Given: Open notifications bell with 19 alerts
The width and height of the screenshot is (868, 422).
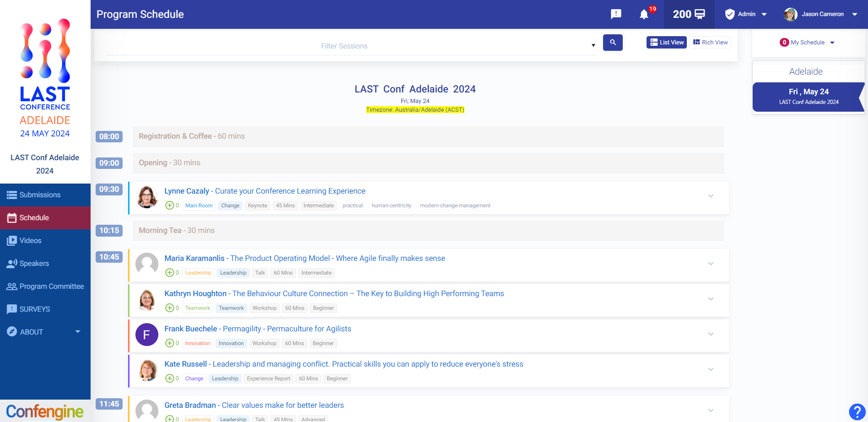Looking at the screenshot, I should 644,14.
